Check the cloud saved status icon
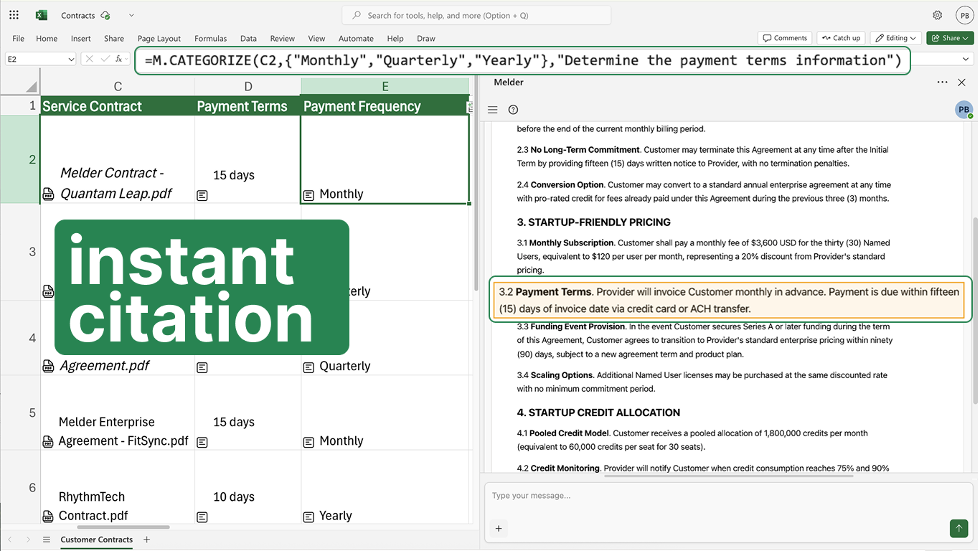Viewport: 980px width, 551px height. coord(106,15)
